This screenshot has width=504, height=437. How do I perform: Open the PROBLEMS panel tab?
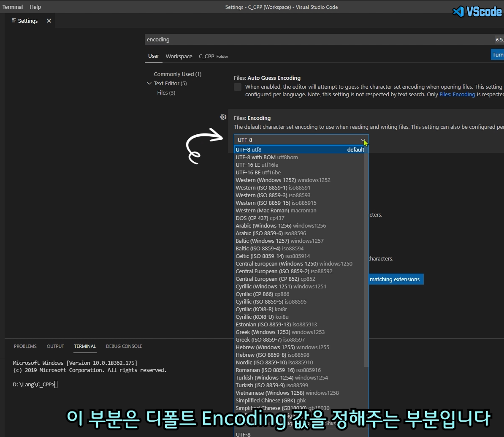pos(25,346)
